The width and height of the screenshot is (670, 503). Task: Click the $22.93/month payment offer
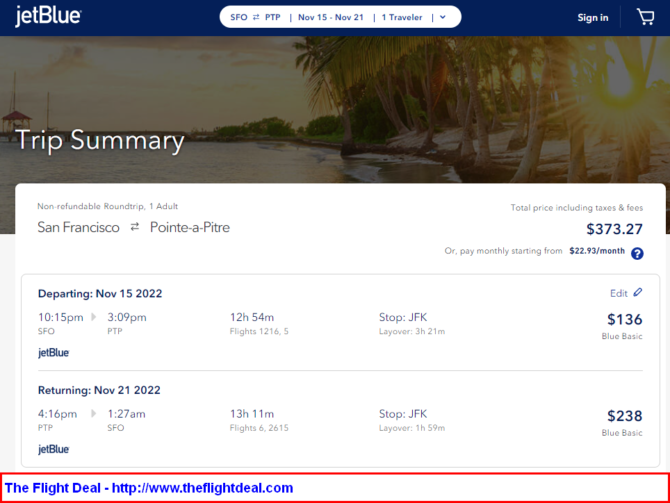pos(597,251)
